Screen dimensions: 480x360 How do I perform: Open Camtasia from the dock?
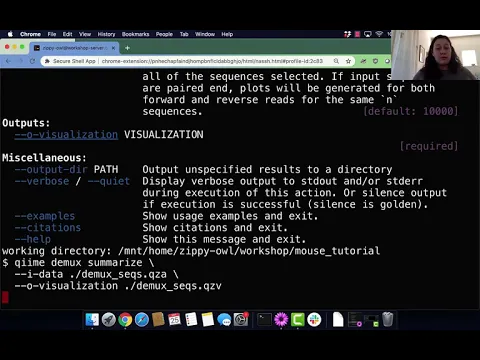298,320
